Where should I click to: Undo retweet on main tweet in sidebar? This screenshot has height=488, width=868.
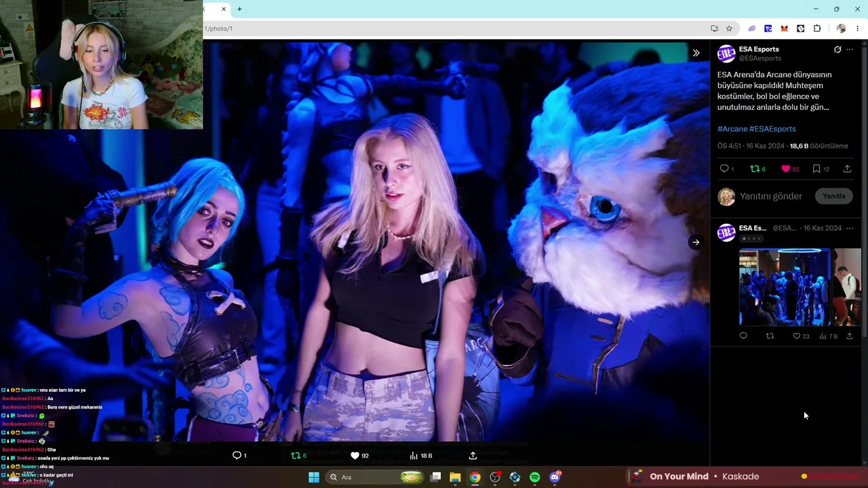coord(755,169)
